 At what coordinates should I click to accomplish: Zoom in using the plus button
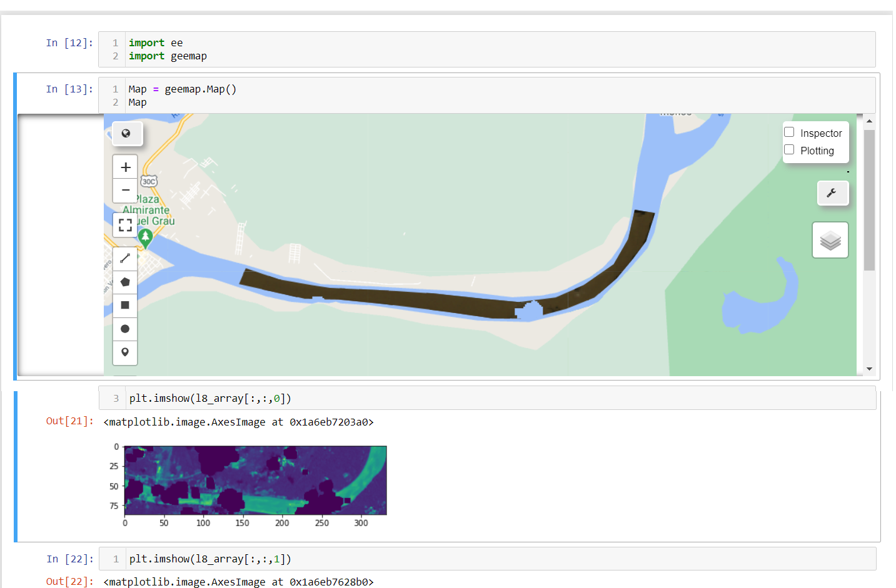coord(125,166)
